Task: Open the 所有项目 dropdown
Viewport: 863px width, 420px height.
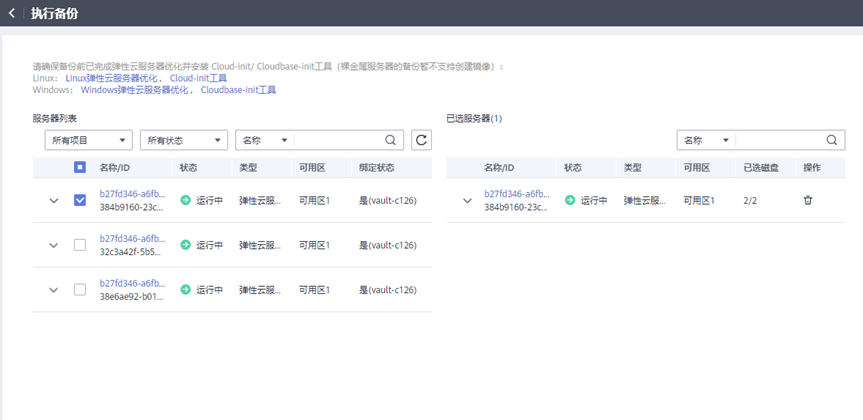Action: (89, 140)
